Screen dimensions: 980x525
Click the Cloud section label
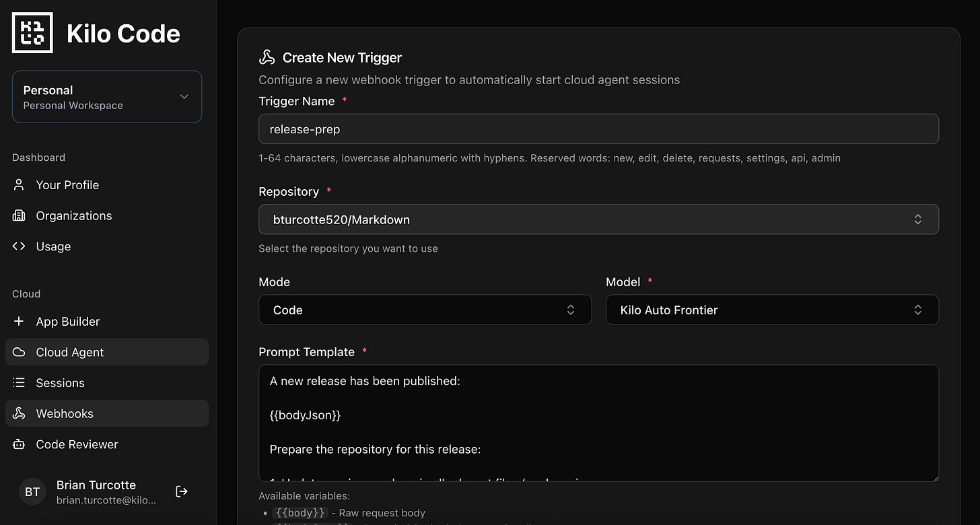tap(26, 294)
